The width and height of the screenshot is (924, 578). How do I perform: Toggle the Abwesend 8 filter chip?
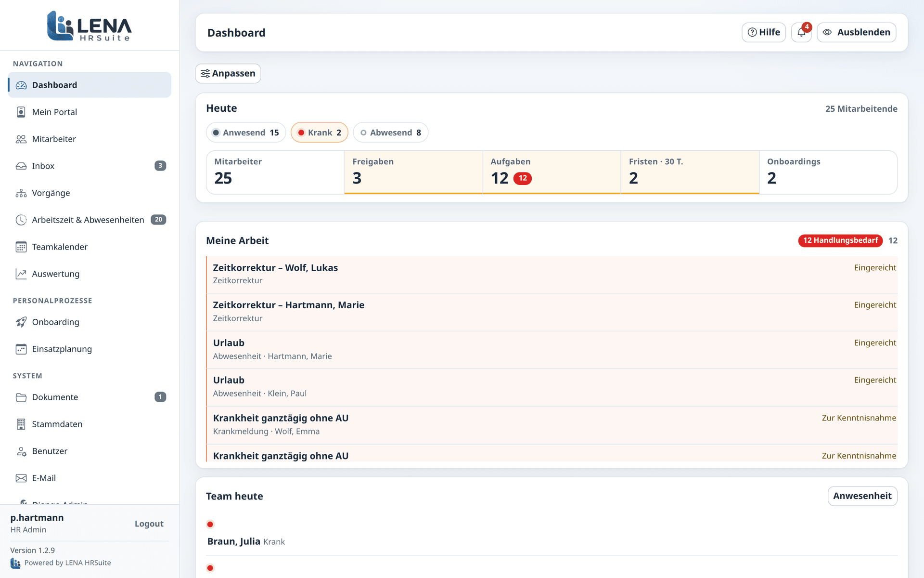[x=391, y=132]
